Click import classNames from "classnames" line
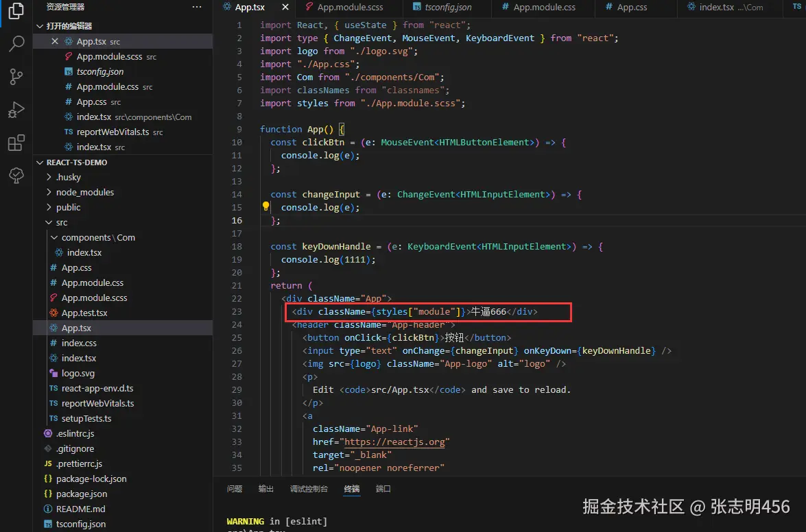The image size is (806, 532). point(355,90)
